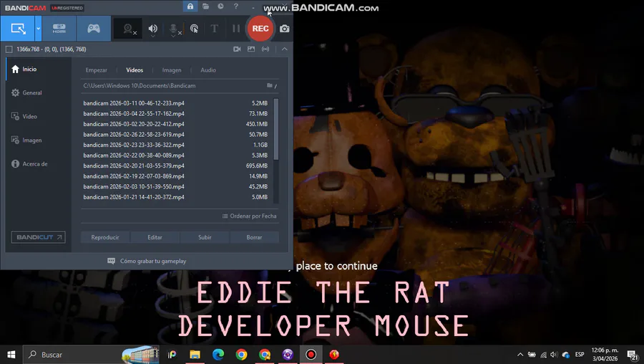This screenshot has height=364, width=644.
Task: Open Cómo grabar tu gameplay link
Action: pyautogui.click(x=147, y=261)
